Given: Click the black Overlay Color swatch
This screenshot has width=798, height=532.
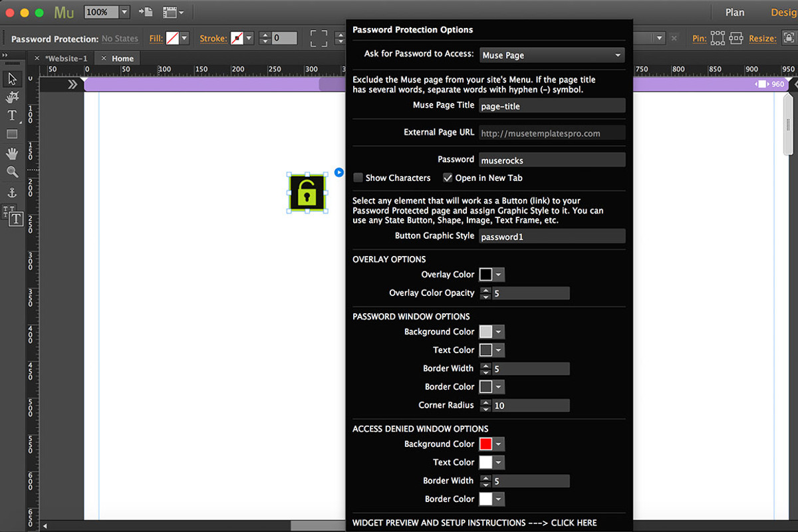Looking at the screenshot, I should coord(486,275).
